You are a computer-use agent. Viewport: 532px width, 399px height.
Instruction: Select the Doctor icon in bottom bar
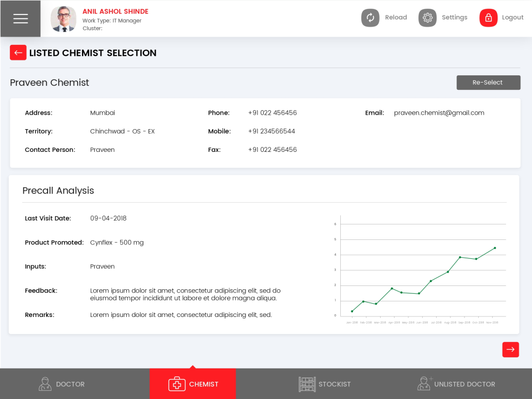point(45,383)
